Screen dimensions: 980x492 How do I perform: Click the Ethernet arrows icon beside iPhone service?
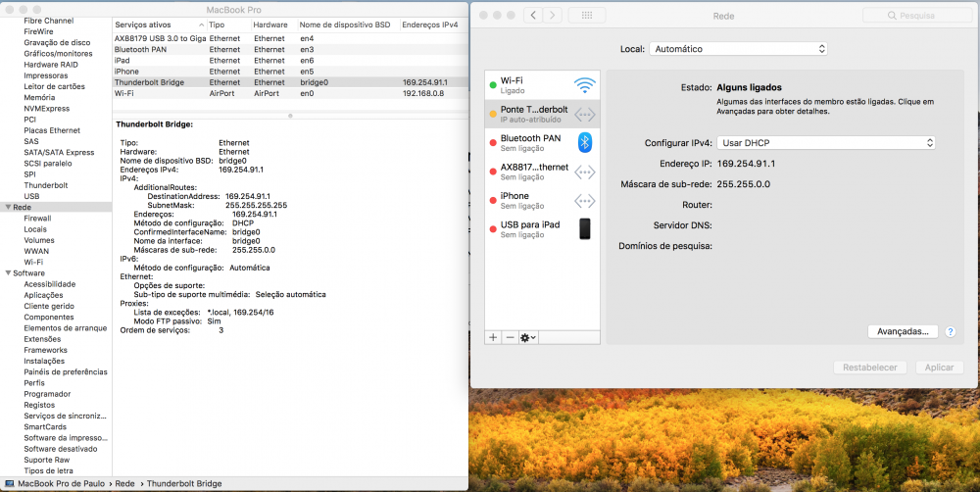(584, 201)
